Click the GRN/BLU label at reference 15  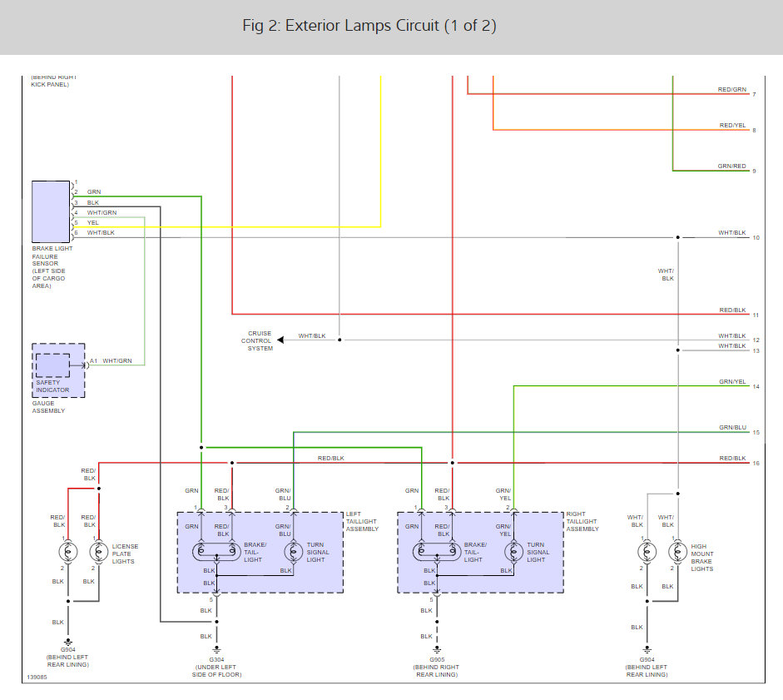tap(732, 427)
